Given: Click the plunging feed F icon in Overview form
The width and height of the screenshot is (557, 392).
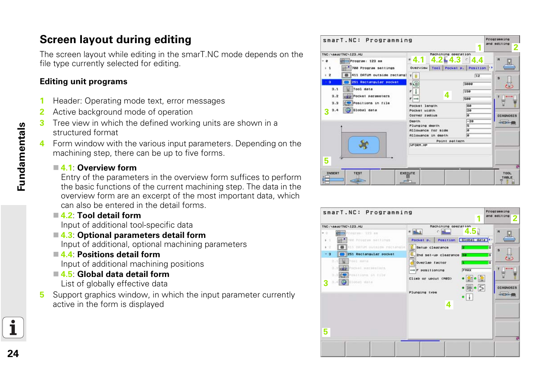Looking at the screenshot, I should 416,91.
